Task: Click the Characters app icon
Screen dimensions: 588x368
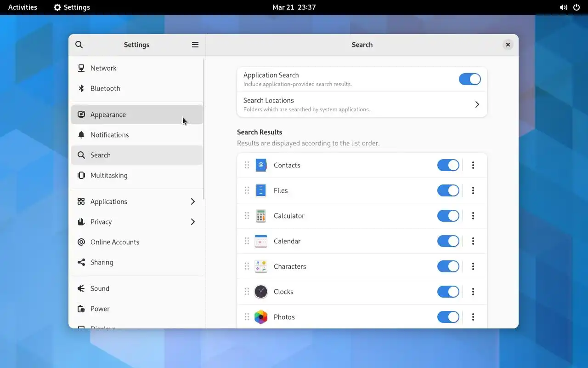Action: tap(261, 266)
